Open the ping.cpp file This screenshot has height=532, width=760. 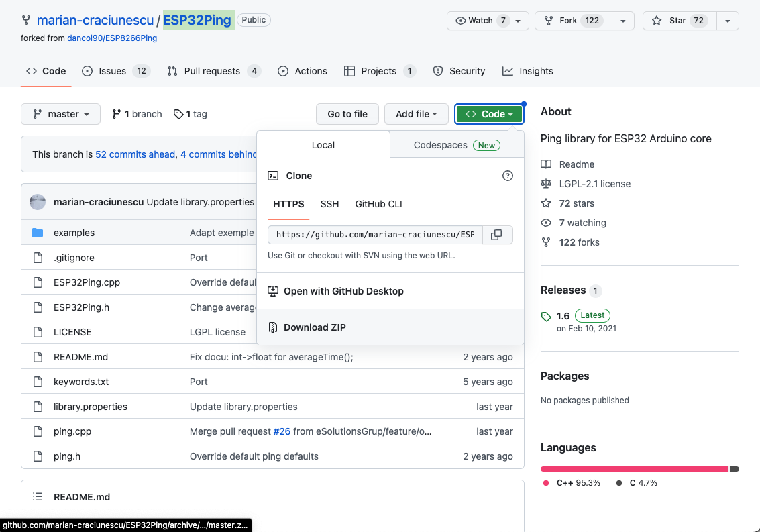[72, 431]
